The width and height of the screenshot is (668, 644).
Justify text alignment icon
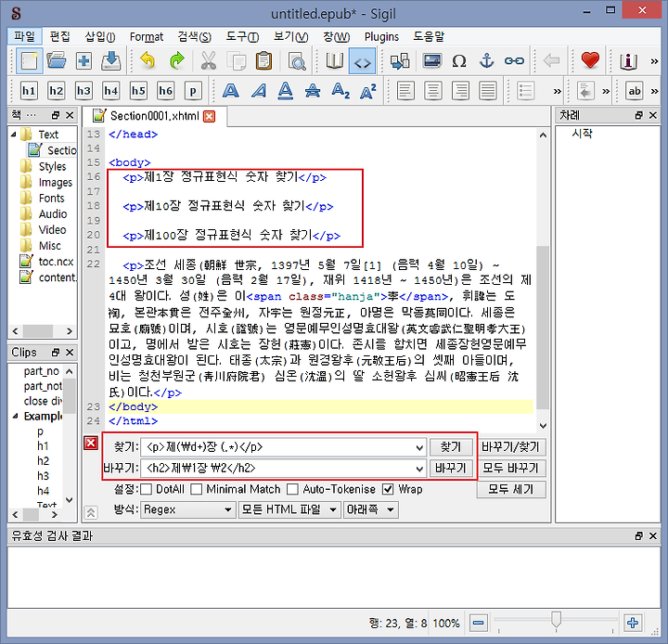tap(488, 91)
